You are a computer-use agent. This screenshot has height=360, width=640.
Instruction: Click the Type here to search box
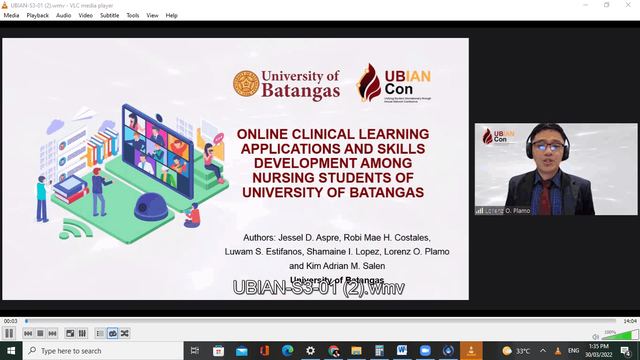coord(103,351)
